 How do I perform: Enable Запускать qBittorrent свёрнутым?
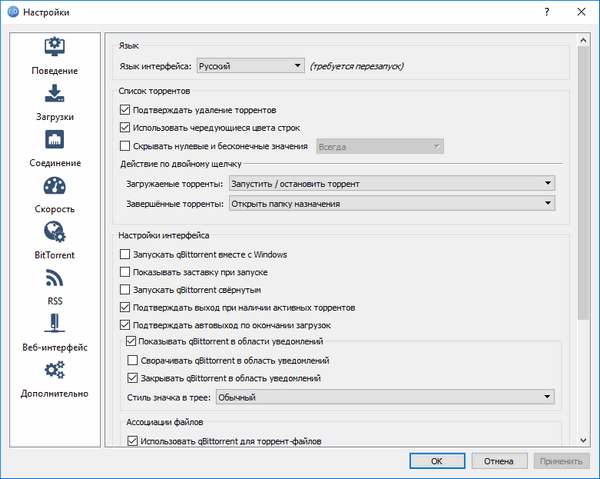coord(125,290)
